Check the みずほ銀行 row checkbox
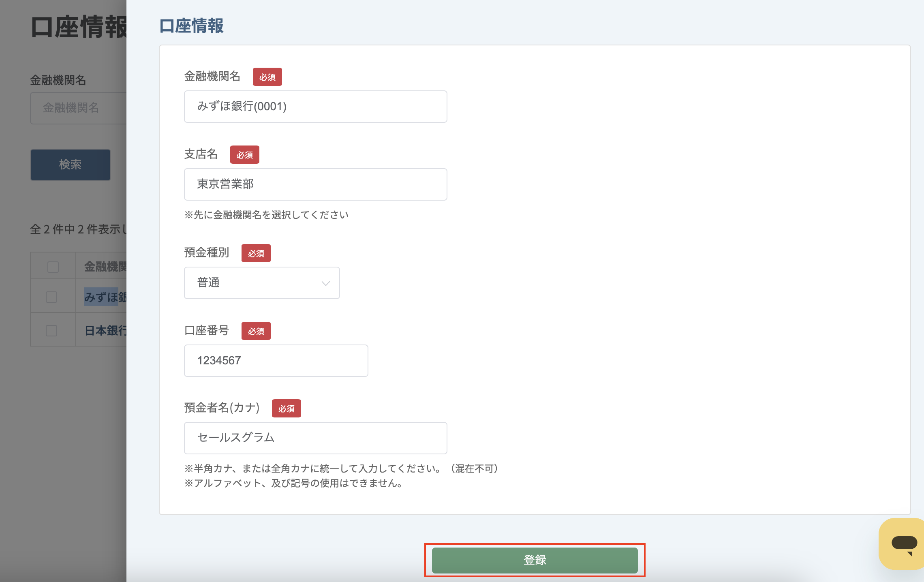The width and height of the screenshot is (924, 582). [x=51, y=297]
